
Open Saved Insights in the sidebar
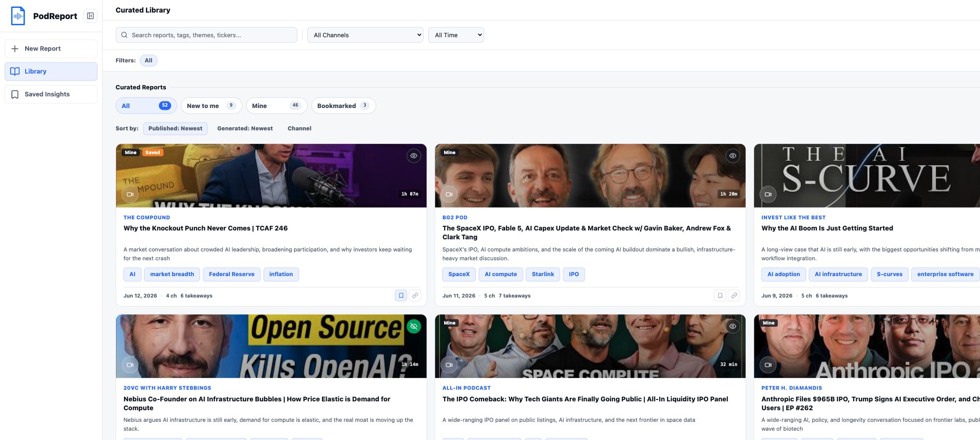click(51, 94)
